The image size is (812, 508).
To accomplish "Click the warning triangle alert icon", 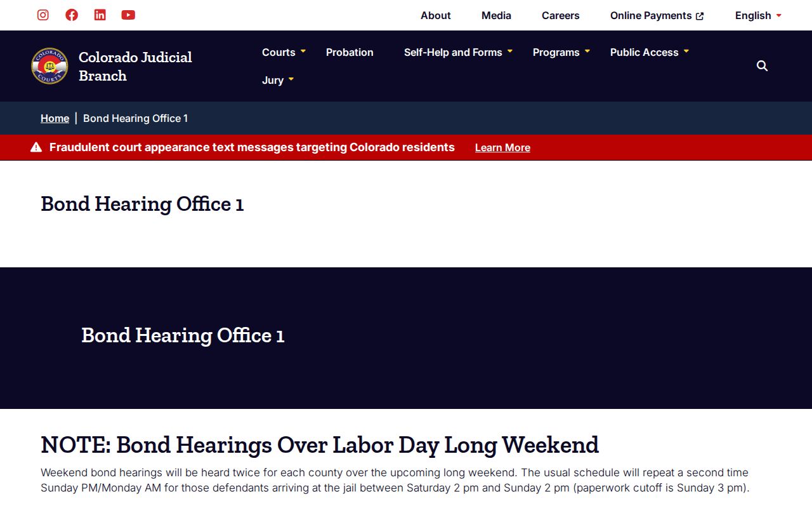I will (36, 147).
